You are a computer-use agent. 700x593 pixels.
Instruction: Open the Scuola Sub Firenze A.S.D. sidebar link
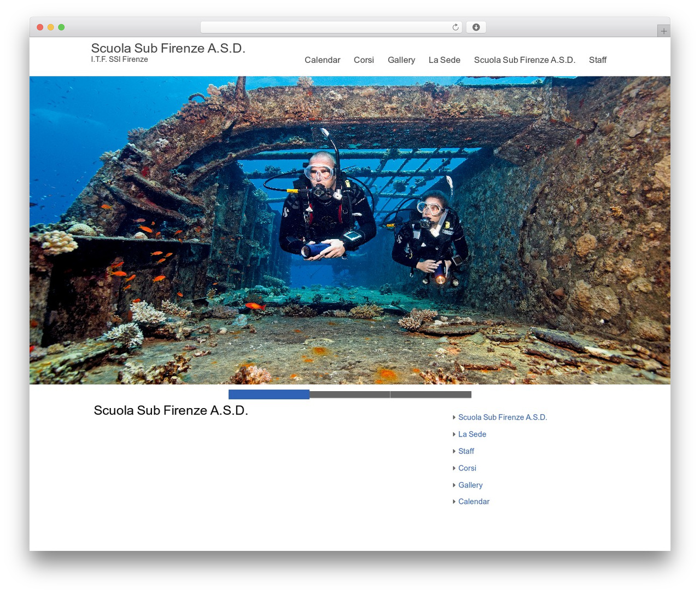tap(503, 417)
